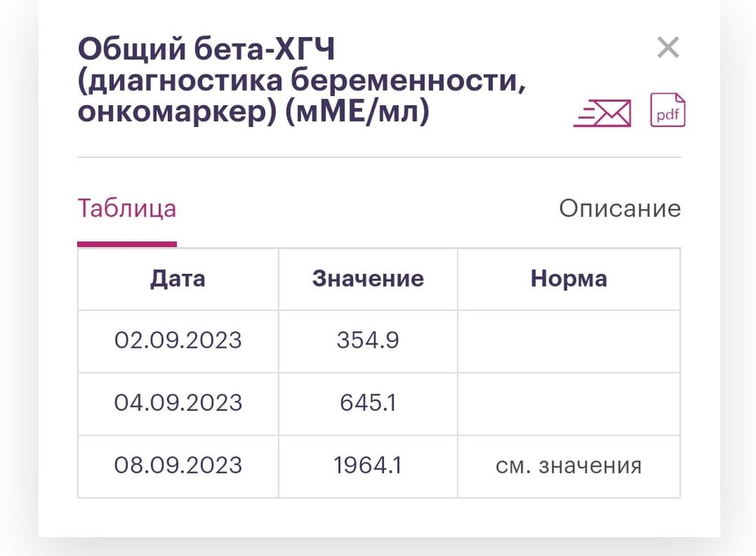Screen dimensions: 756x556
Task: Click the value 645.1 cell
Action: pyautogui.click(x=367, y=403)
